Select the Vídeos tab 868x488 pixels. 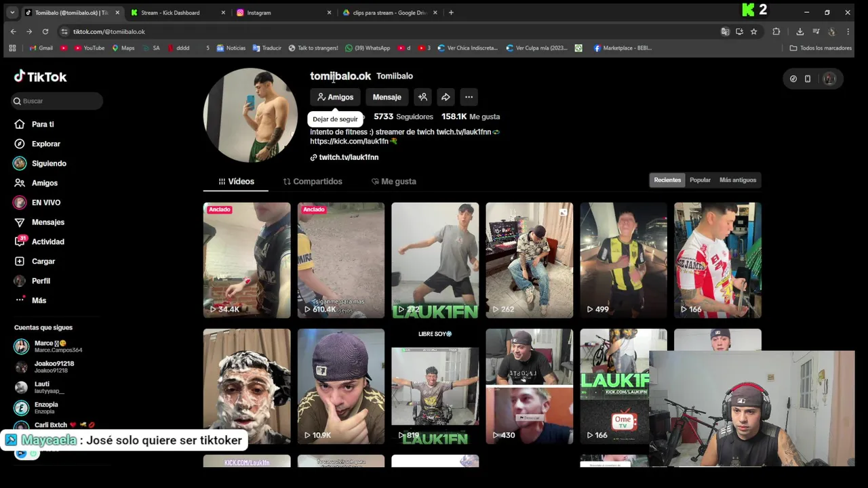pyautogui.click(x=236, y=182)
